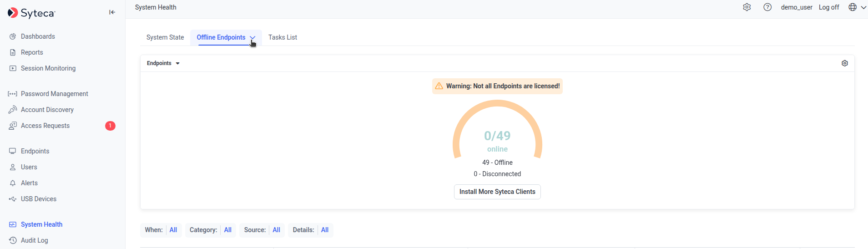The height and width of the screenshot is (249, 868).
Task: Open settings gear in top header
Action: coord(747,7)
